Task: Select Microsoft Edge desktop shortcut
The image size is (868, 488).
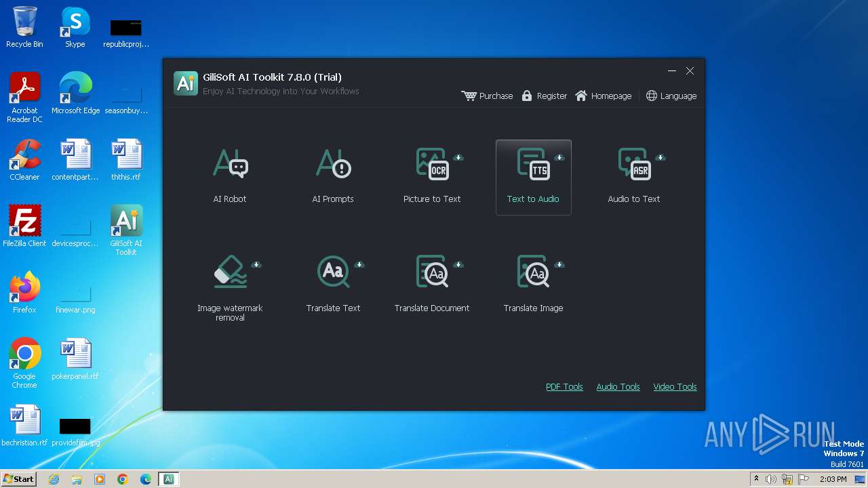Action: point(75,94)
